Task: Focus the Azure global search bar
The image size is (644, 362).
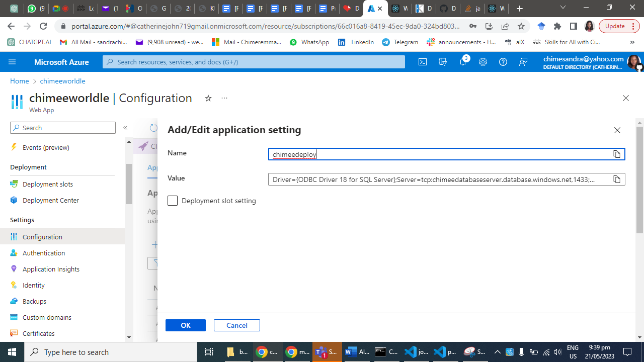Action: tap(254, 62)
